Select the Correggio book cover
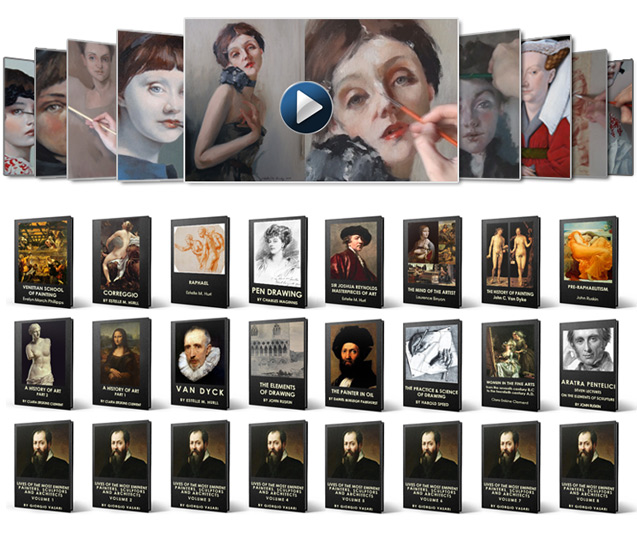Image resolution: width=637 pixels, height=545 pixels. pos(121,262)
